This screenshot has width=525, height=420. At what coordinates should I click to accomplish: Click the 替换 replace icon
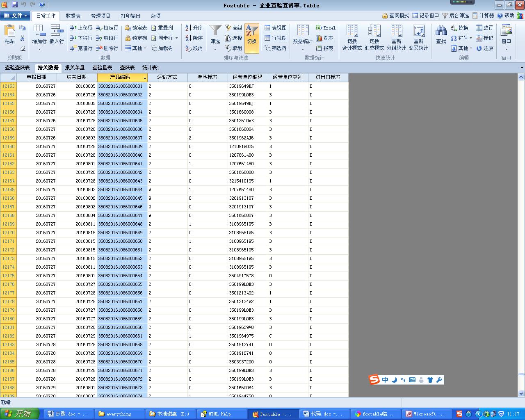click(459, 28)
